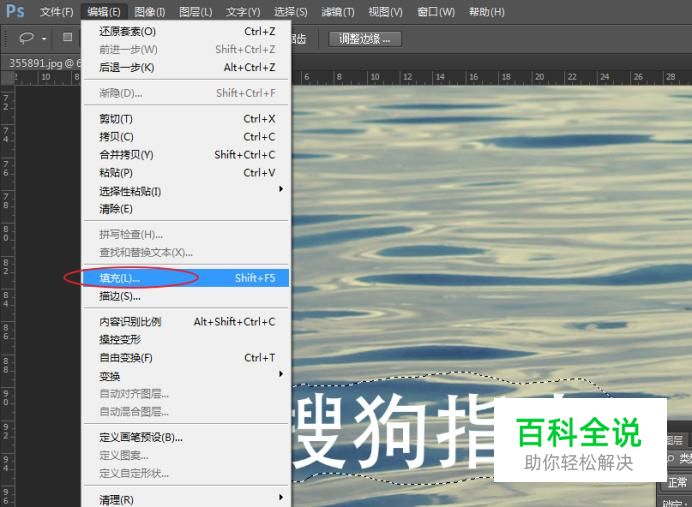The width and height of the screenshot is (692, 507).
Task: Open the 图层(L) menu
Action: point(196,12)
